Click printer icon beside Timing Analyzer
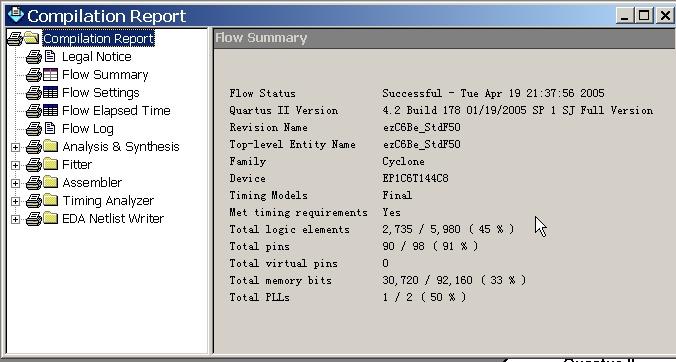This screenshot has height=362, width=676. [34, 201]
